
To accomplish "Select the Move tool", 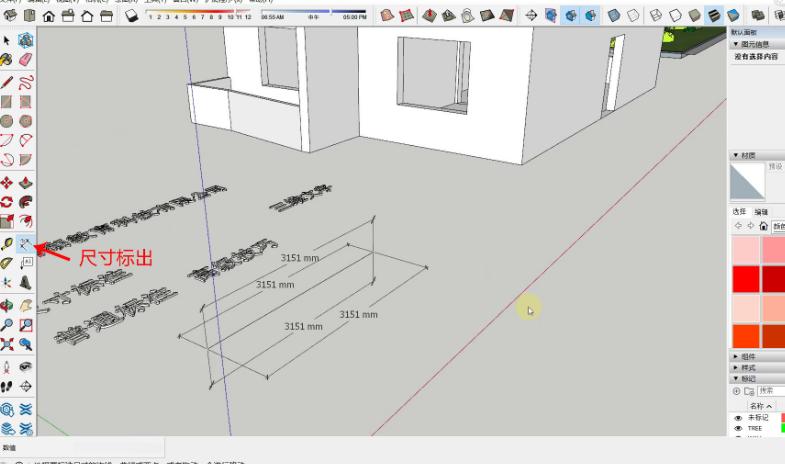I will [7, 183].
